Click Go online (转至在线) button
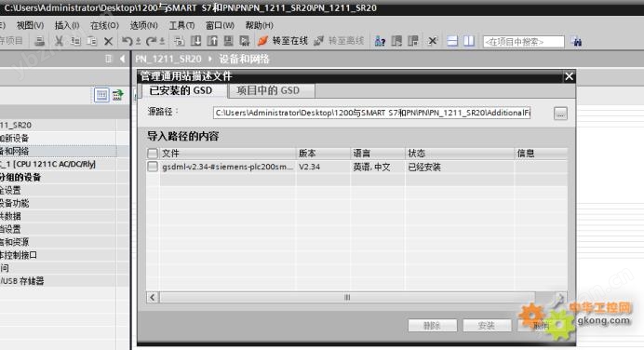The height and width of the screenshot is (350, 644). 283,41
